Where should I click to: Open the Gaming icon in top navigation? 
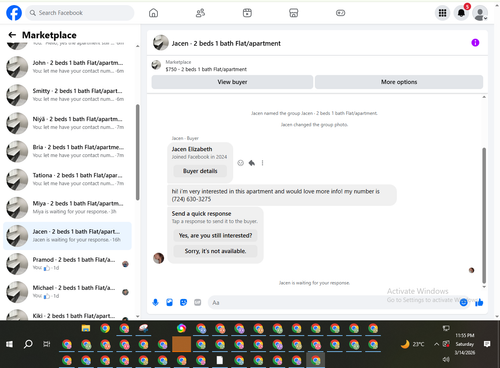[x=340, y=13]
